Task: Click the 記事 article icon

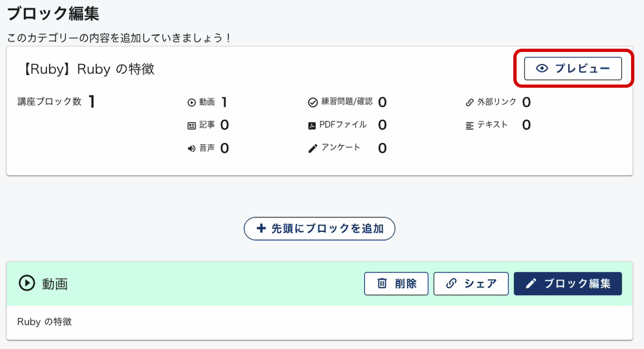Action: click(x=192, y=126)
